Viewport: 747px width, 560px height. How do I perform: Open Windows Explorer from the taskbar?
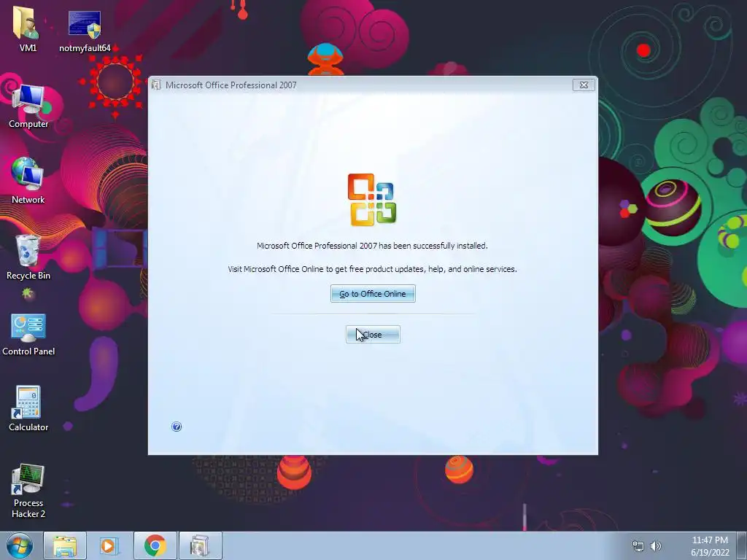point(65,545)
